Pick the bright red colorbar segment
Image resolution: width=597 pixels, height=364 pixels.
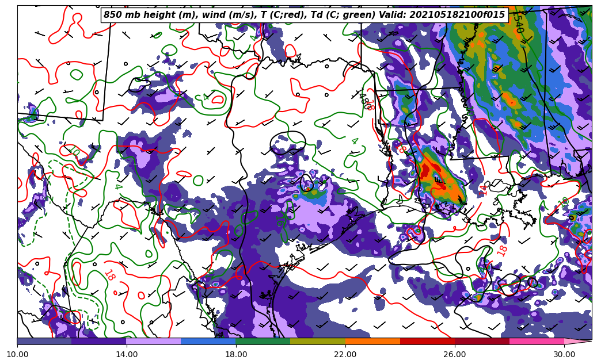[x=427, y=341]
